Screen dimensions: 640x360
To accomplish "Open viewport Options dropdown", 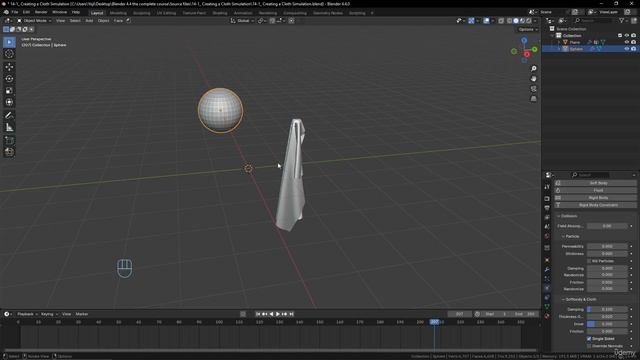I will point(527,29).
